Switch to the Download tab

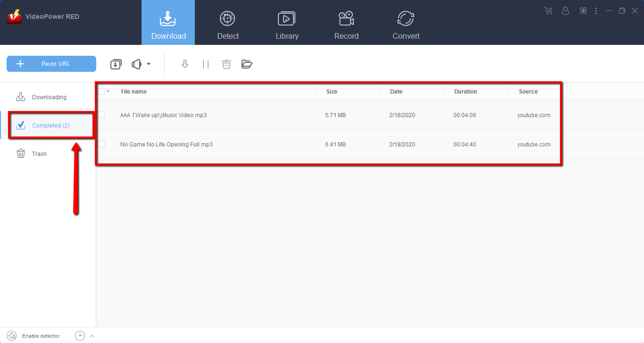tap(168, 23)
